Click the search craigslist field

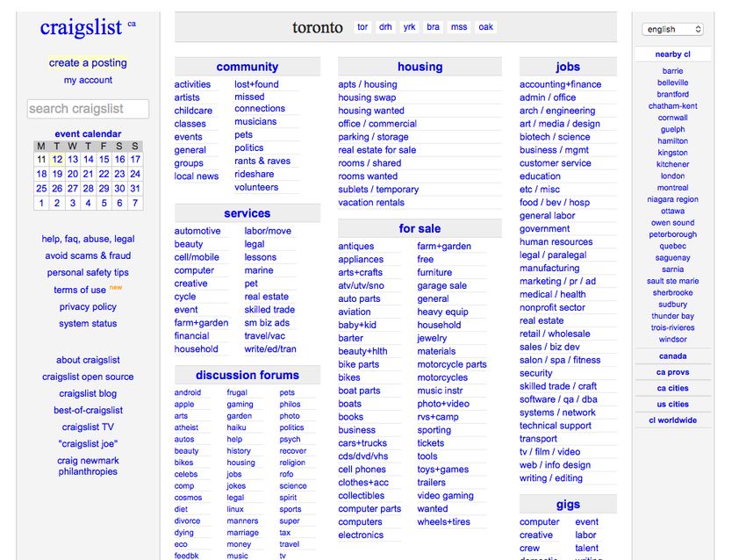pyautogui.click(x=88, y=109)
